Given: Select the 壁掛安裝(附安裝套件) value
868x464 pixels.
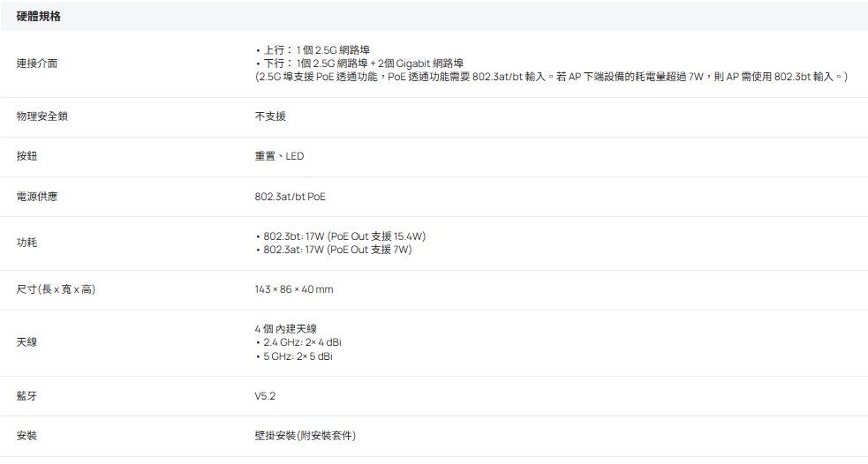Looking at the screenshot, I should 306,436.
